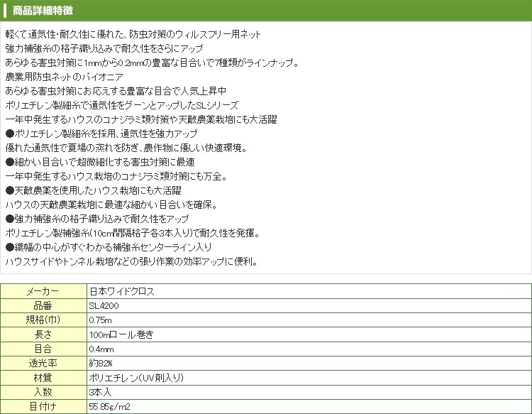Click the 透光率 label cell
This screenshot has width=532, height=414.
click(x=43, y=364)
